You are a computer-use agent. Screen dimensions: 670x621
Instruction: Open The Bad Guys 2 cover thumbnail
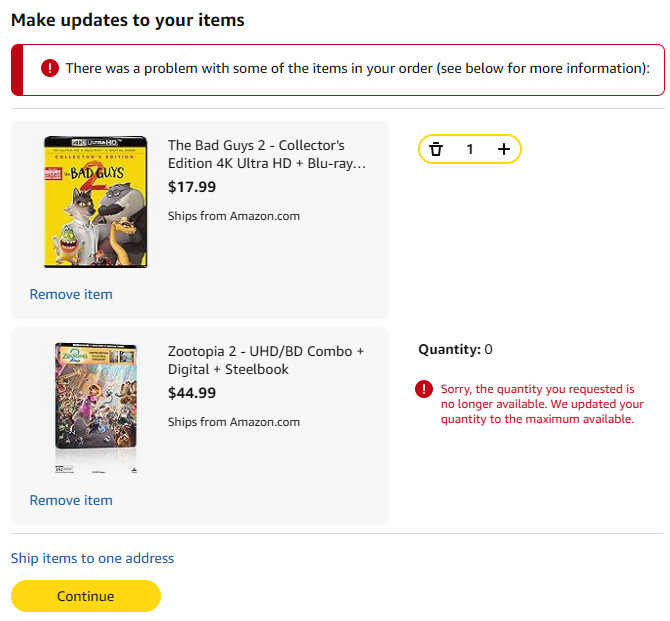pyautogui.click(x=95, y=201)
